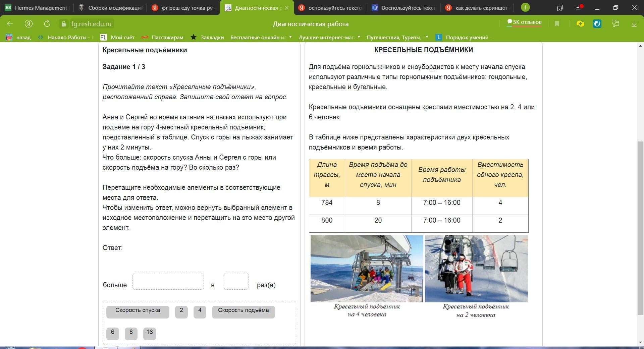Image resolution: width=644 pixels, height=349 pixels.
Task: Open Yandex home via Я button
Action: pos(29,23)
